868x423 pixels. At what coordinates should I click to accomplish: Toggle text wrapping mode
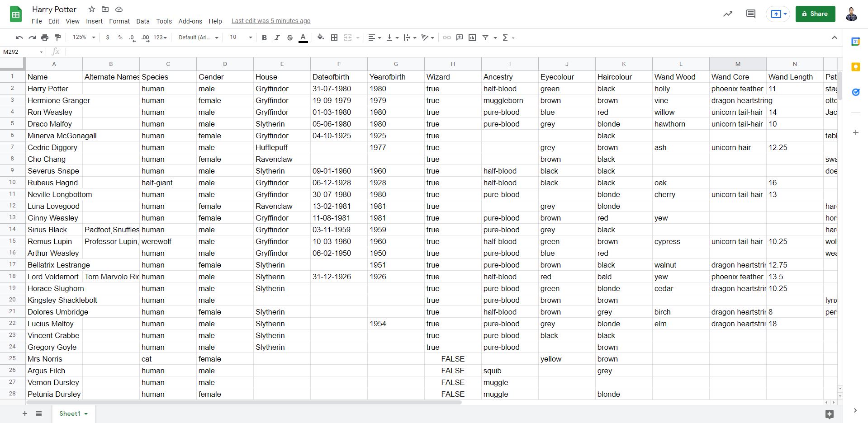[407, 38]
